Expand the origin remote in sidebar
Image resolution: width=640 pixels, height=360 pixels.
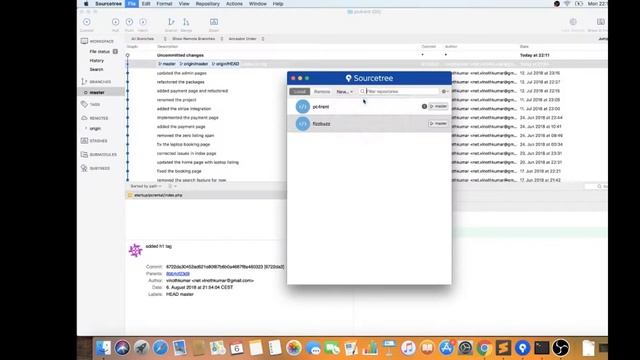[x=86, y=129]
